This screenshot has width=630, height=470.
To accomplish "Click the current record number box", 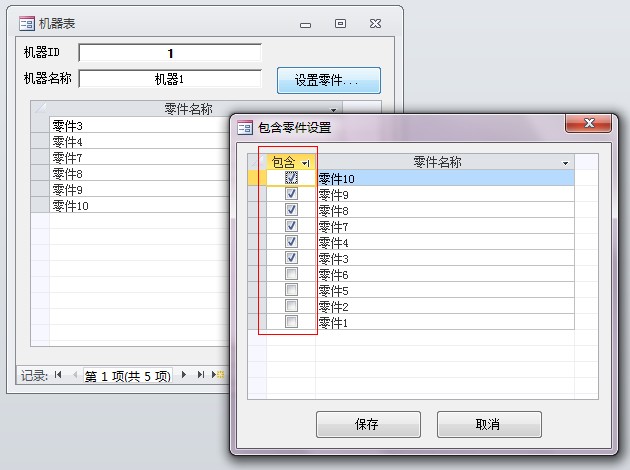I will click(x=128, y=376).
